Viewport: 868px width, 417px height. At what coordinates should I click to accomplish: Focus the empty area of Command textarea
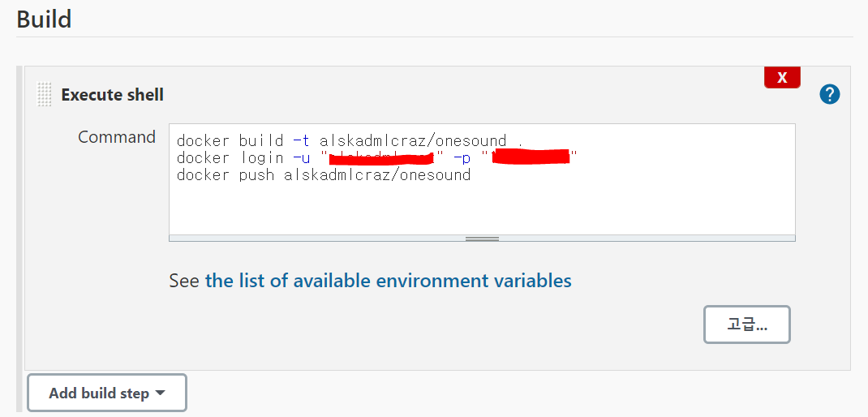tap(482, 209)
